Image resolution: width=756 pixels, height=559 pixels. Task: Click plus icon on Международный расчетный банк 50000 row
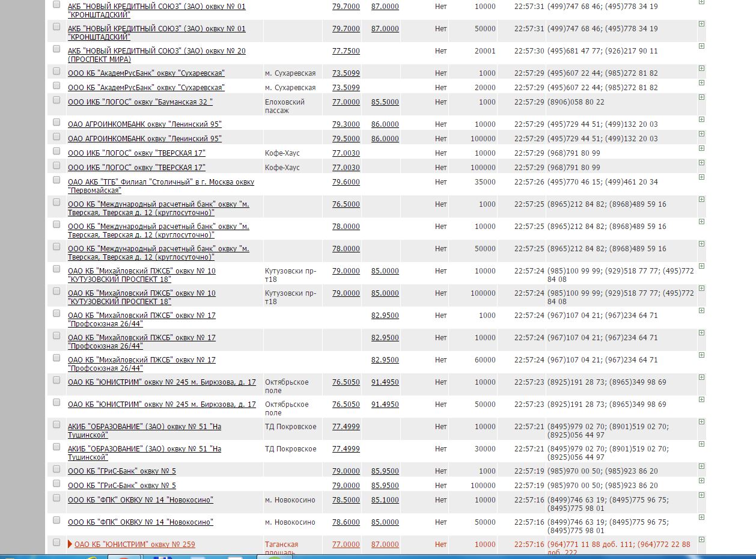(x=701, y=244)
